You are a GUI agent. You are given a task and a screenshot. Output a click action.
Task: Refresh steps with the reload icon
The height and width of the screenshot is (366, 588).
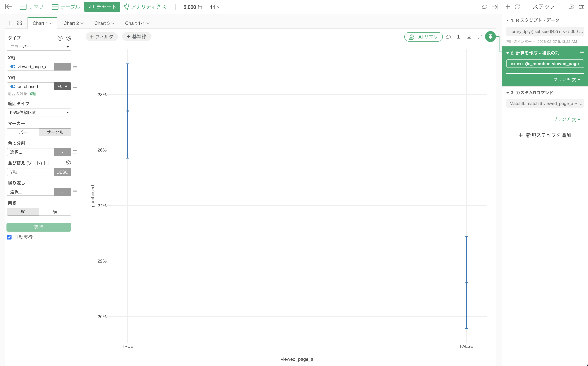[517, 7]
